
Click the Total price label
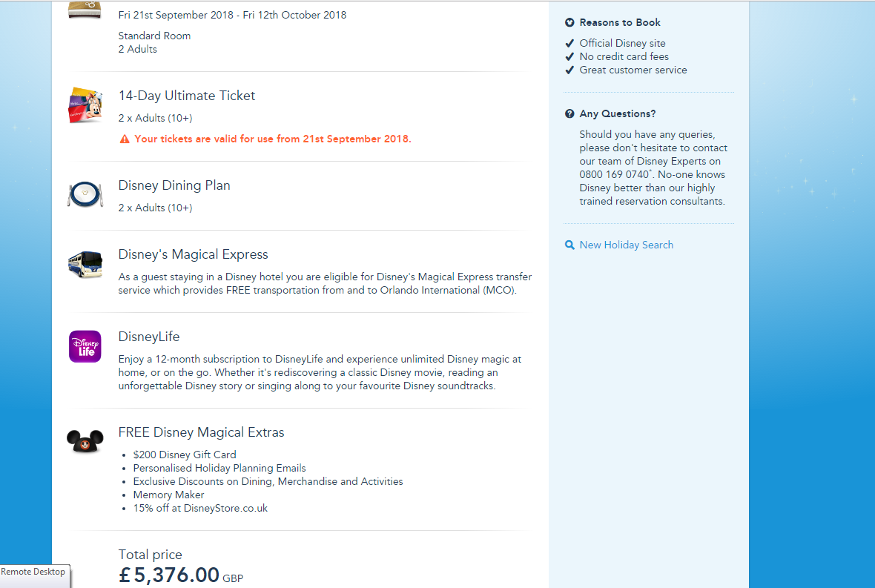click(150, 555)
